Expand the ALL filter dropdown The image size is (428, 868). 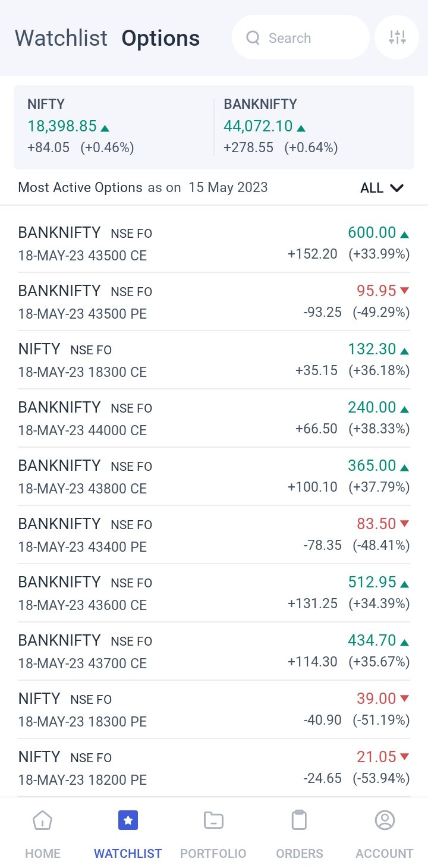pyautogui.click(x=382, y=188)
